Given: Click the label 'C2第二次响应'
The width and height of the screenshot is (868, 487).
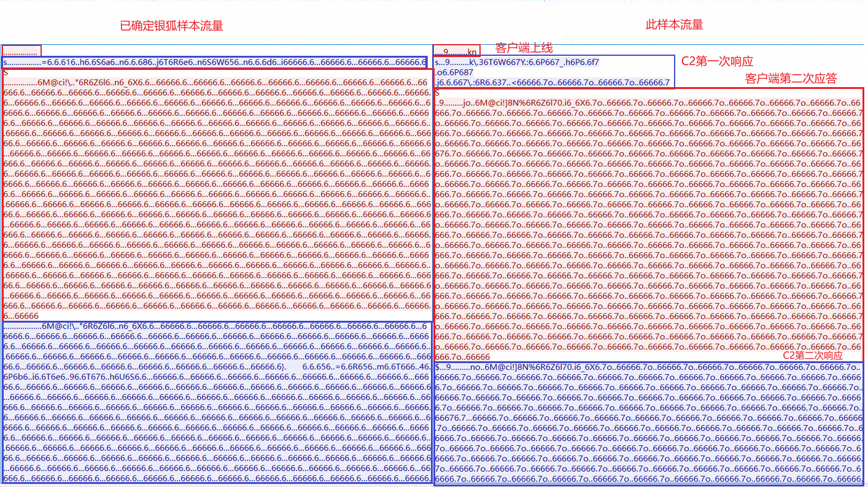Looking at the screenshot, I should pos(813,356).
